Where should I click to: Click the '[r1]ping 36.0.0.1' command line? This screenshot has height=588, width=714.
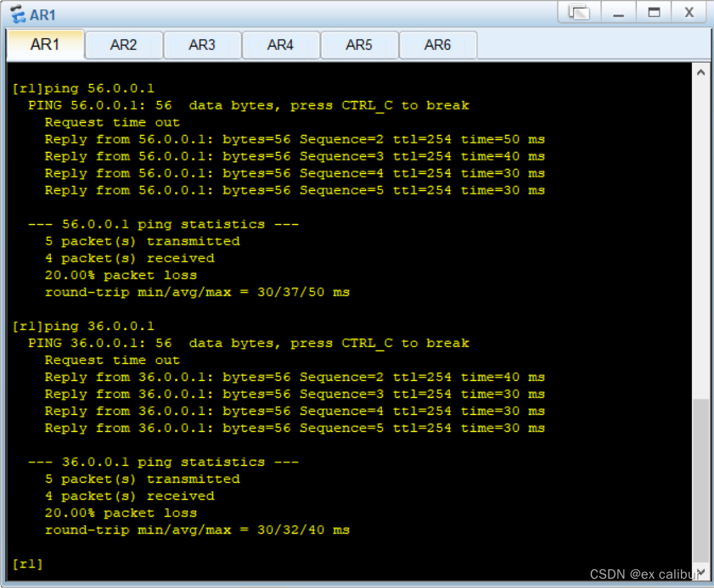pos(83,327)
